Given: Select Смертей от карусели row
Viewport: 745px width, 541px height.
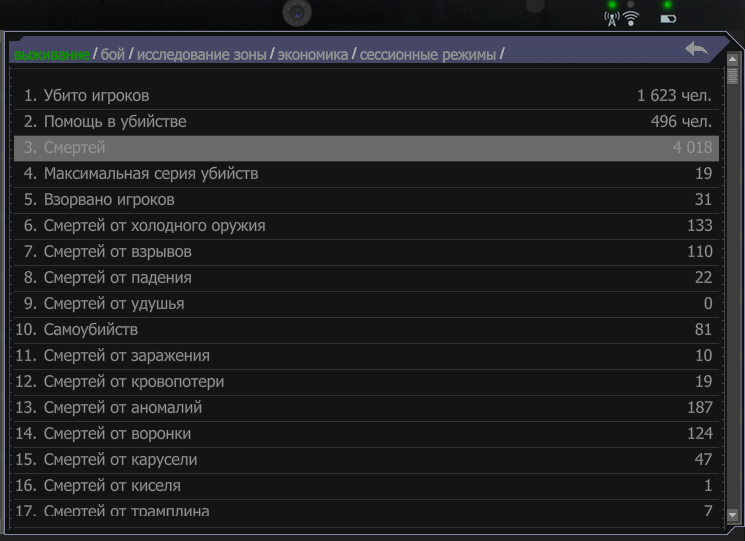Looking at the screenshot, I should [366, 460].
